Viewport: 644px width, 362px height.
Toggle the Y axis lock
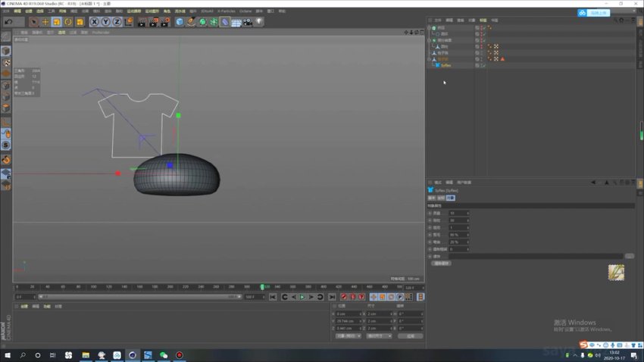click(x=105, y=22)
